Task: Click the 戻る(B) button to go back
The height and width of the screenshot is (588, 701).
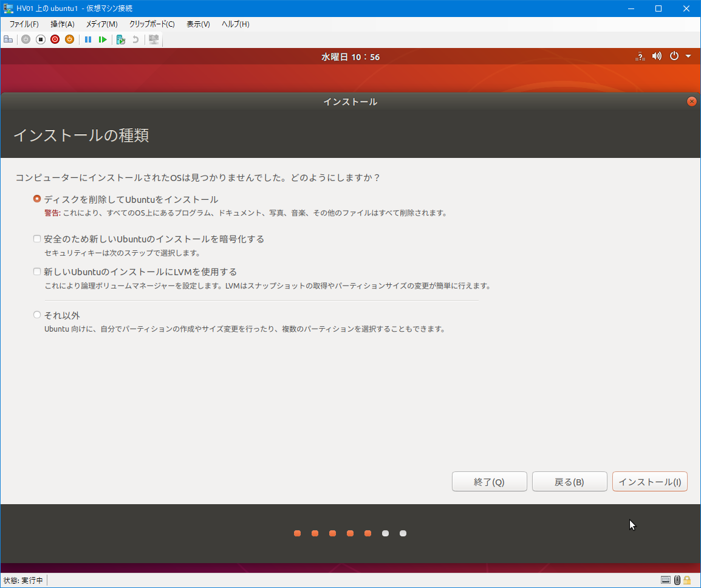Action: click(x=569, y=481)
